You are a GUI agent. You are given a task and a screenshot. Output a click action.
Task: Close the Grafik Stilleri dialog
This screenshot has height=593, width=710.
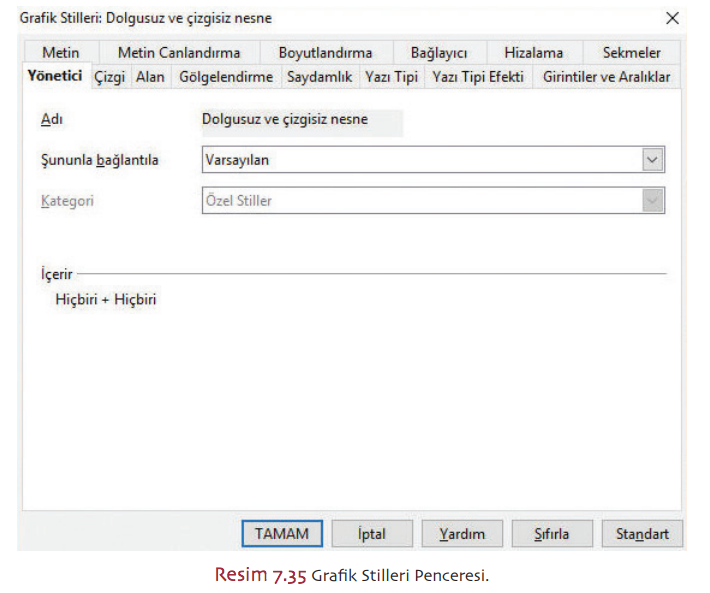click(672, 18)
